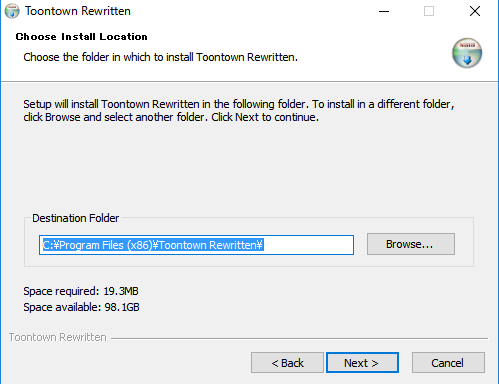The image size is (499, 384).
Task: Click the branding separator line above buttons
Action: point(299,338)
